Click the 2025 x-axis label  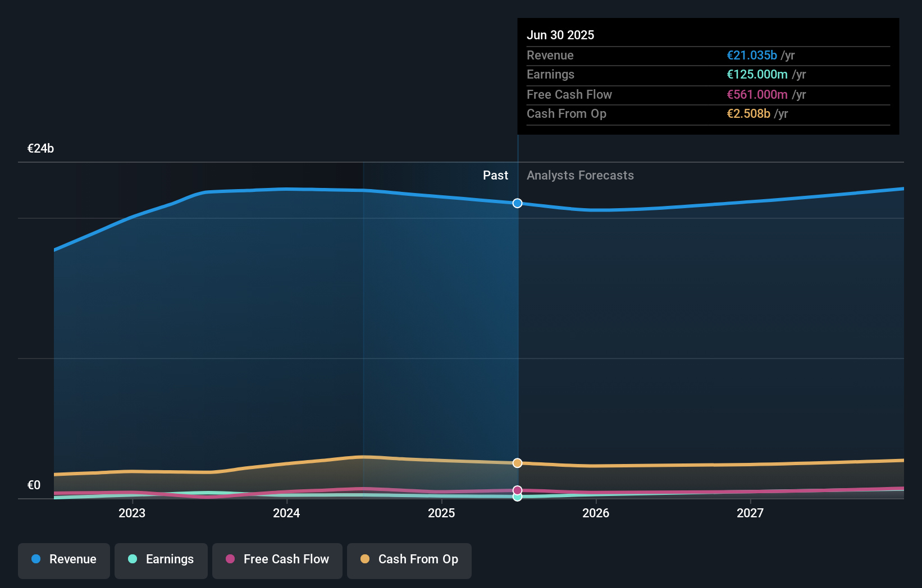pos(441,513)
